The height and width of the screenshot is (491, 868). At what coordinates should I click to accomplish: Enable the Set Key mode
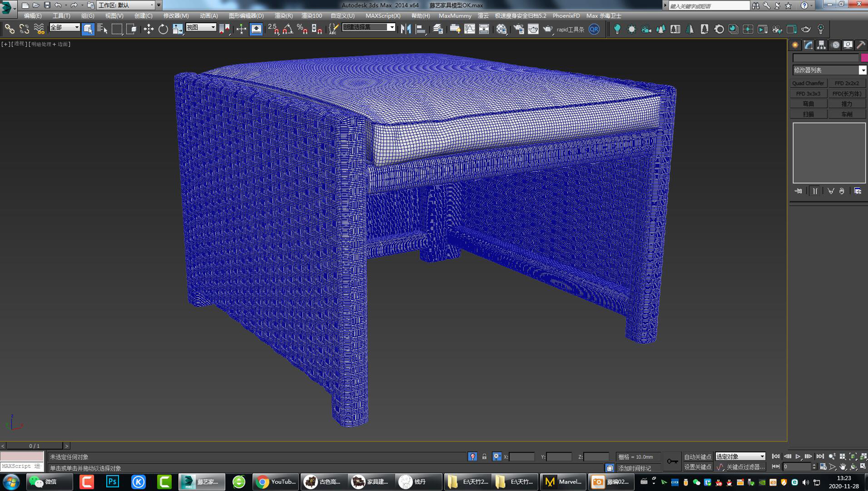point(698,467)
